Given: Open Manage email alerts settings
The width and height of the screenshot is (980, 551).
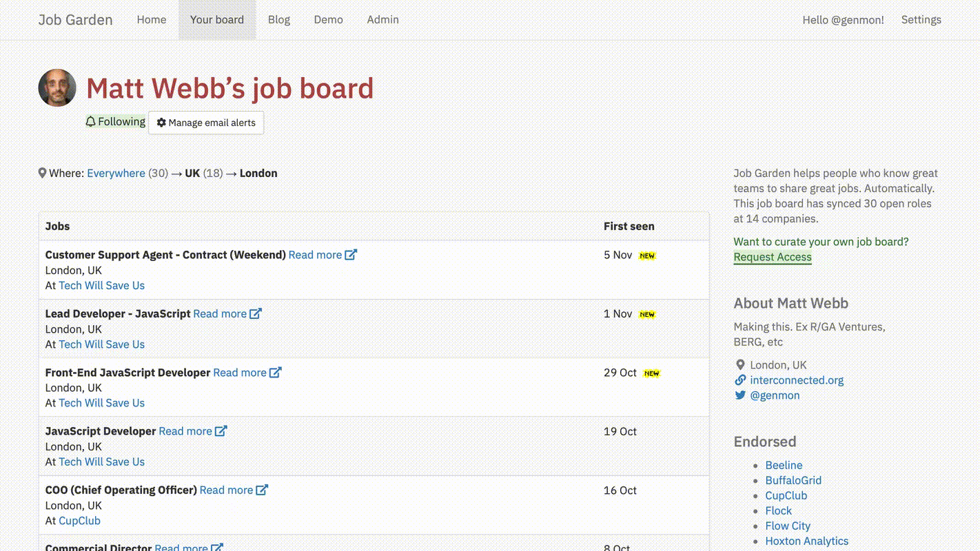Looking at the screenshot, I should pos(206,123).
